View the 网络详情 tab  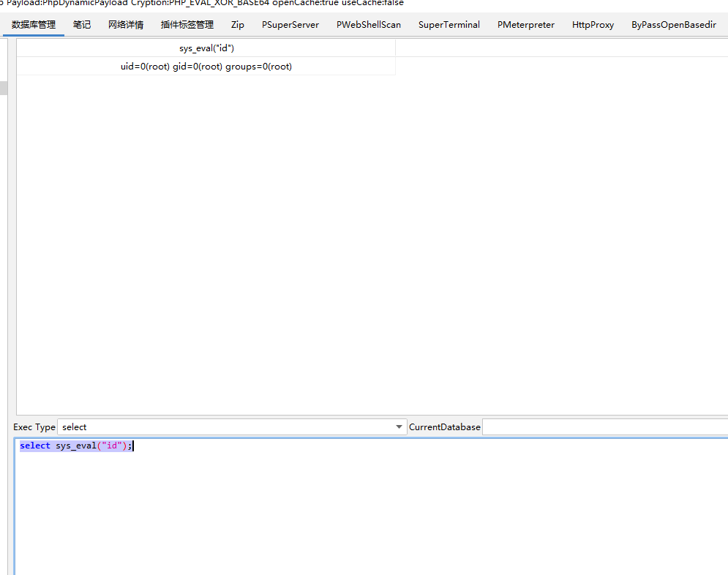[x=124, y=24]
